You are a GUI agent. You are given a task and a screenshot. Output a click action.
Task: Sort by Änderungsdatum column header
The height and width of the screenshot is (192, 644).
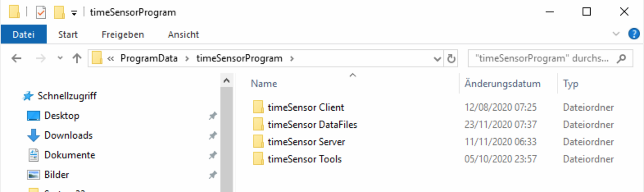point(503,84)
